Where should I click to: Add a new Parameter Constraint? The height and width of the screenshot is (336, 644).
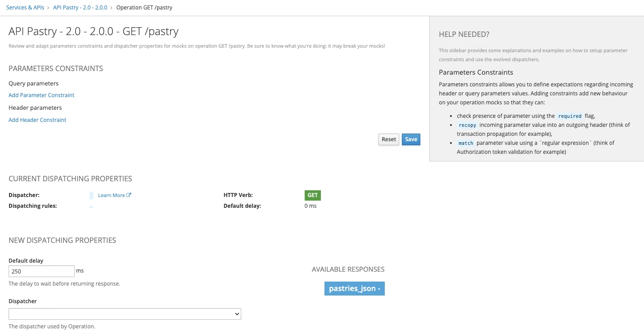click(x=41, y=95)
